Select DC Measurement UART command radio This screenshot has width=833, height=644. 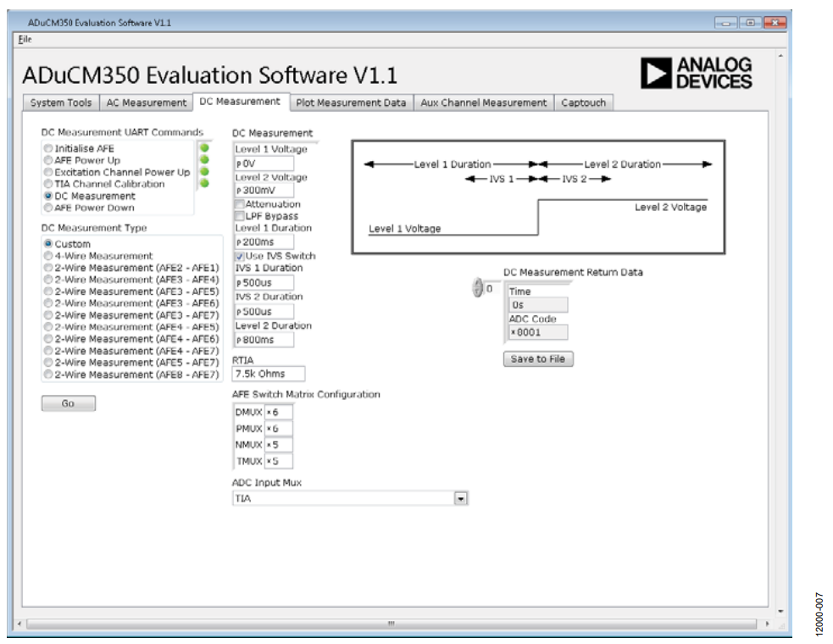48,196
